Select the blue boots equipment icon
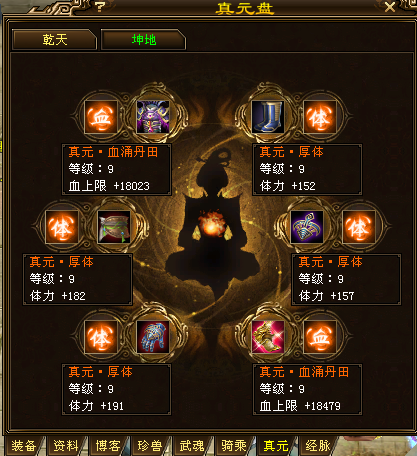417x456 pixels. click(267, 117)
